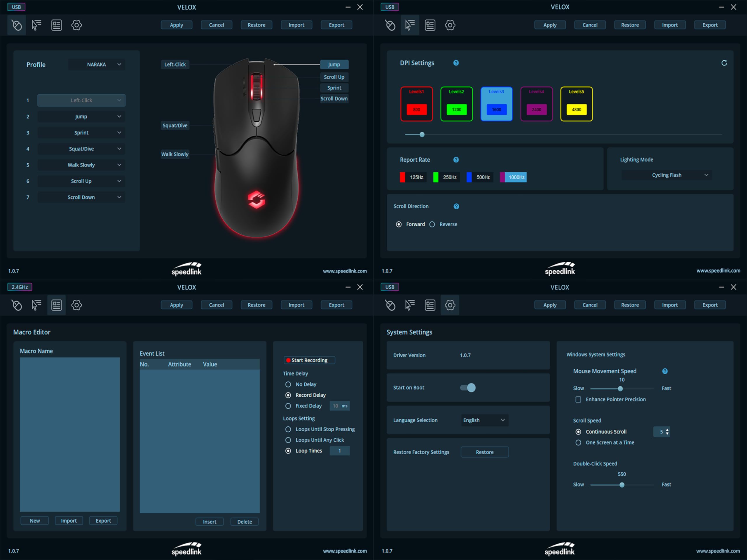Open settings gear in top-right window
This screenshot has height=560, width=747.
(x=450, y=25)
